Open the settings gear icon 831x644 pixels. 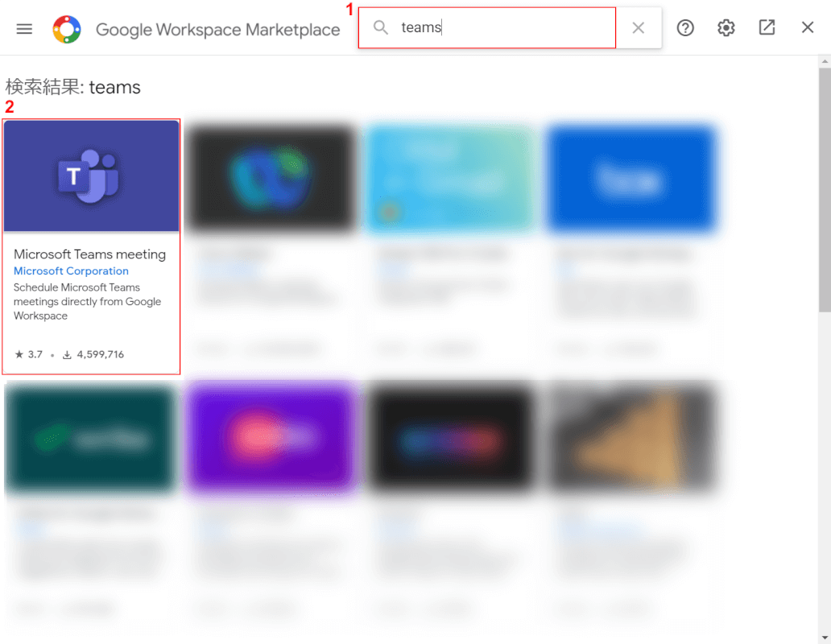point(726,27)
